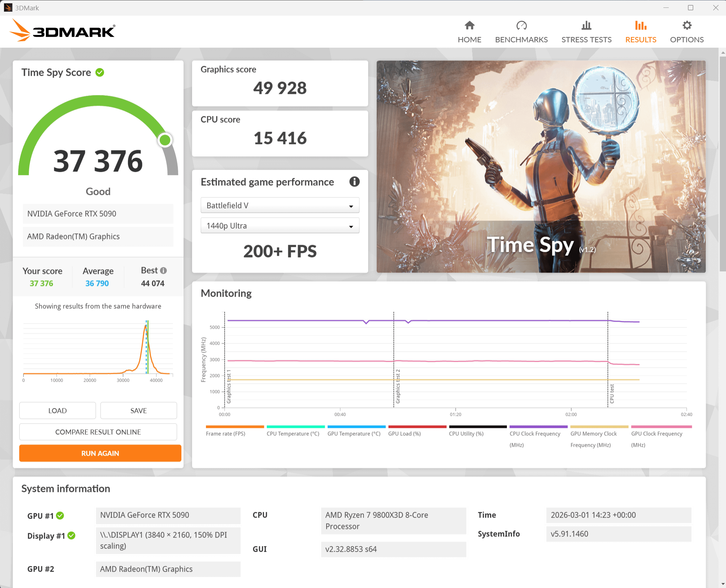Viewport: 726px width, 588px height.
Task: Click the green validation check by Time Spy Score
Action: pyautogui.click(x=100, y=73)
